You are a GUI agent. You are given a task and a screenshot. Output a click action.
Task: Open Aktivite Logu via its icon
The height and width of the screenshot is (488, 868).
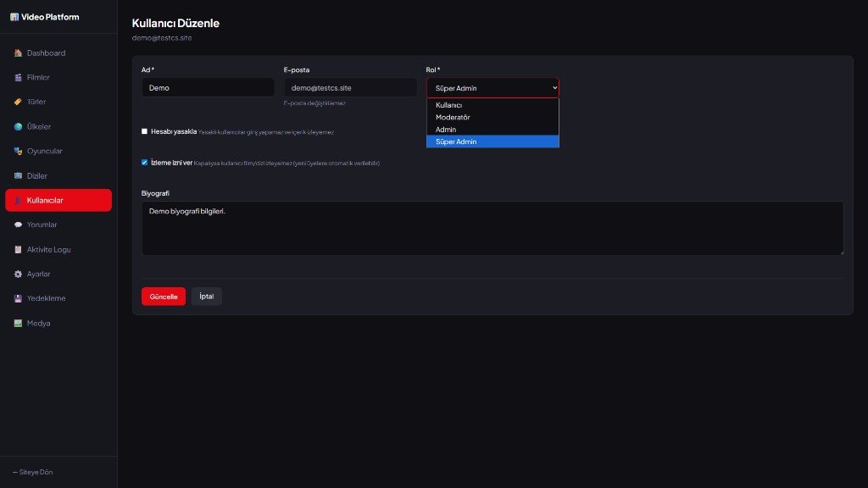click(17, 249)
